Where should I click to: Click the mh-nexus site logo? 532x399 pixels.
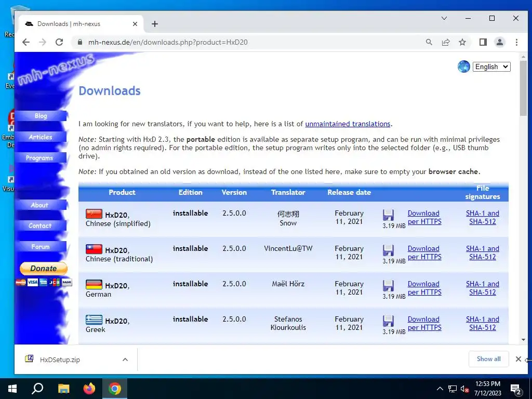tap(56, 69)
